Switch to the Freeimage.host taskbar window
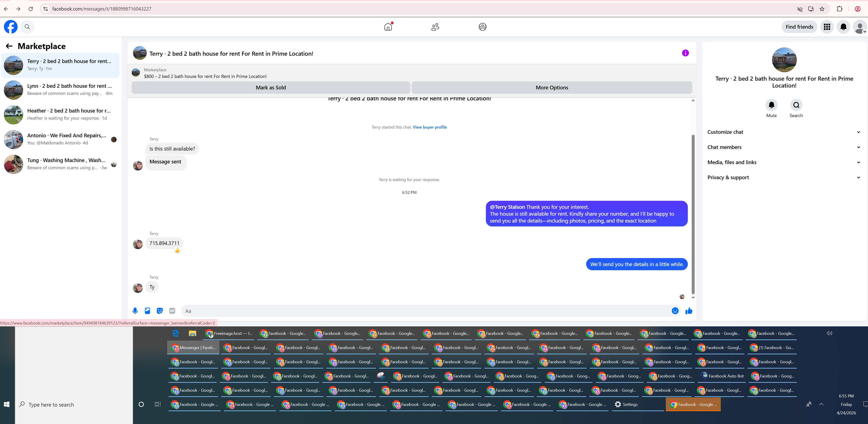This screenshot has height=424, width=868. 229,333
